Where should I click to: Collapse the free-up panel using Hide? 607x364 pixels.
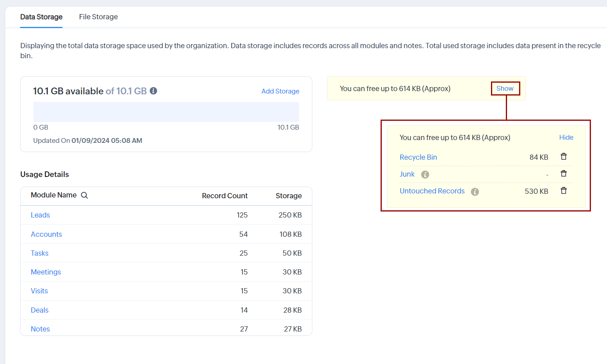566,138
